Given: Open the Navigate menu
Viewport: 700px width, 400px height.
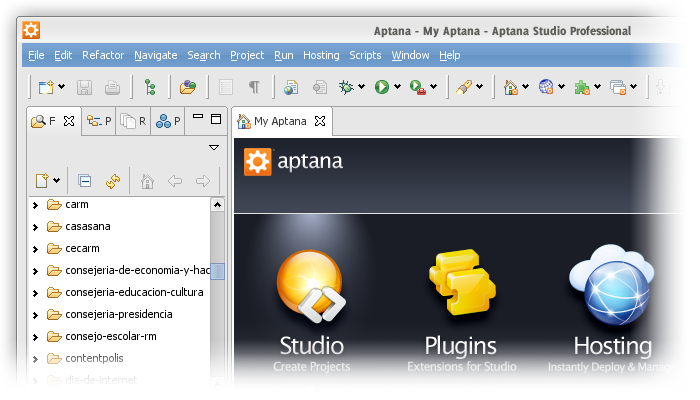Looking at the screenshot, I should (x=156, y=55).
